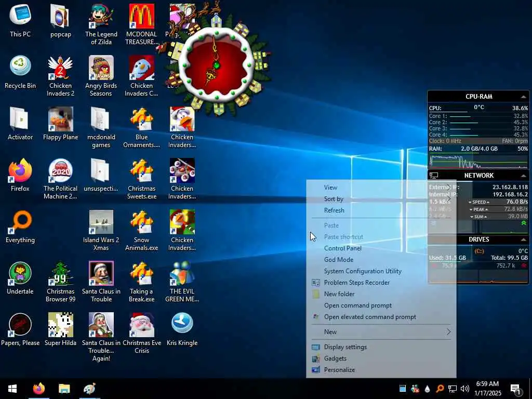Screen dimensions: 532x399
Task: Choose New folder menu entry
Action: 381,294
